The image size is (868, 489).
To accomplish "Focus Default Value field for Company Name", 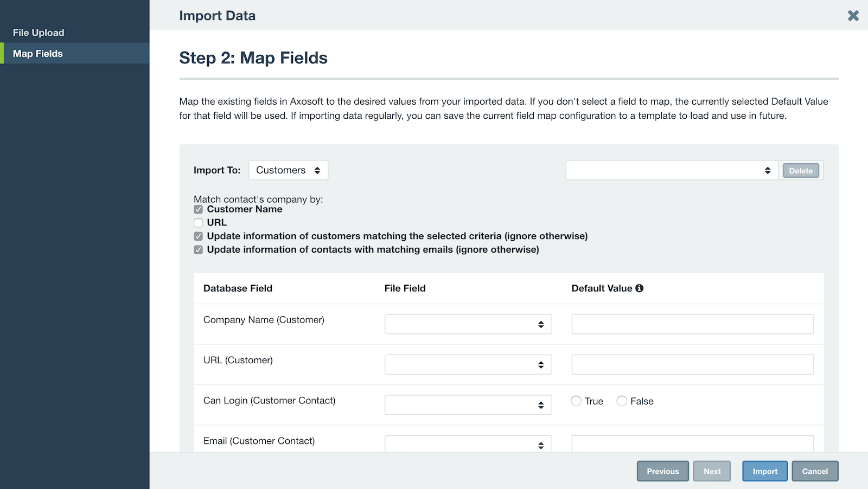I will pyautogui.click(x=693, y=324).
